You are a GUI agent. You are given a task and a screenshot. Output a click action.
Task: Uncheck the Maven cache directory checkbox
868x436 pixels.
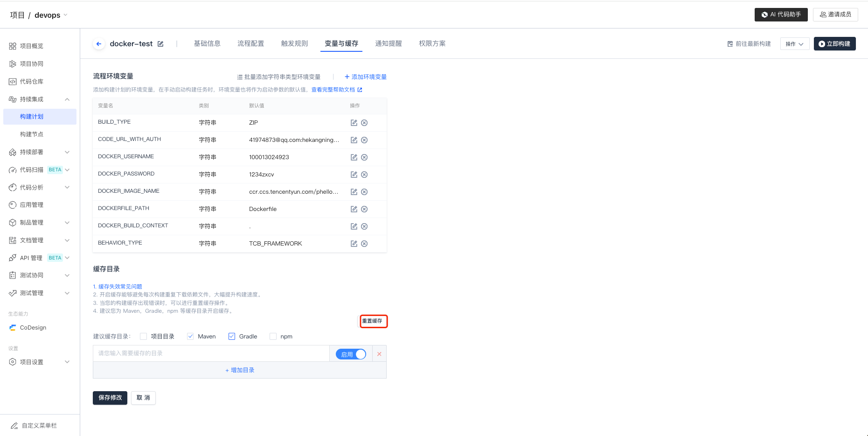click(190, 337)
